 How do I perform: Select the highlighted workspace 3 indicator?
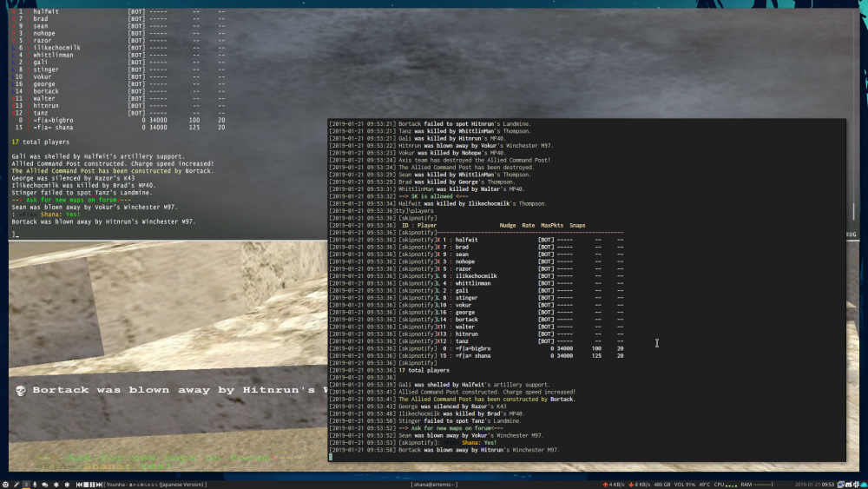click(x=26, y=485)
